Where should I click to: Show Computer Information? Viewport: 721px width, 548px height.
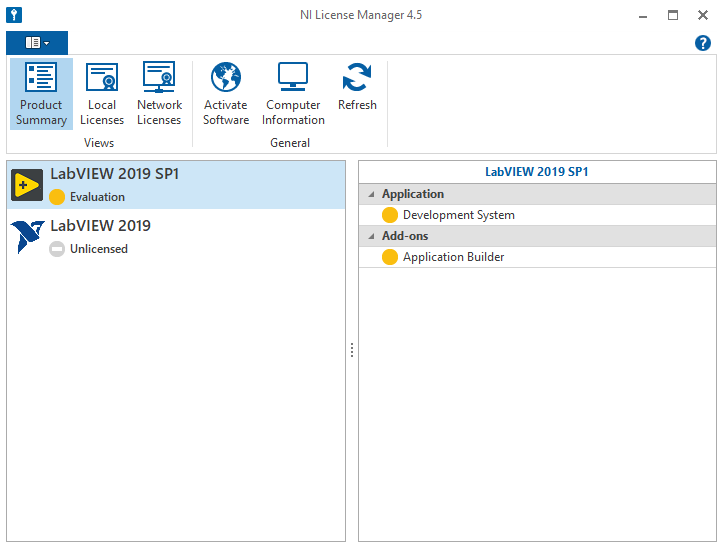pos(293,94)
